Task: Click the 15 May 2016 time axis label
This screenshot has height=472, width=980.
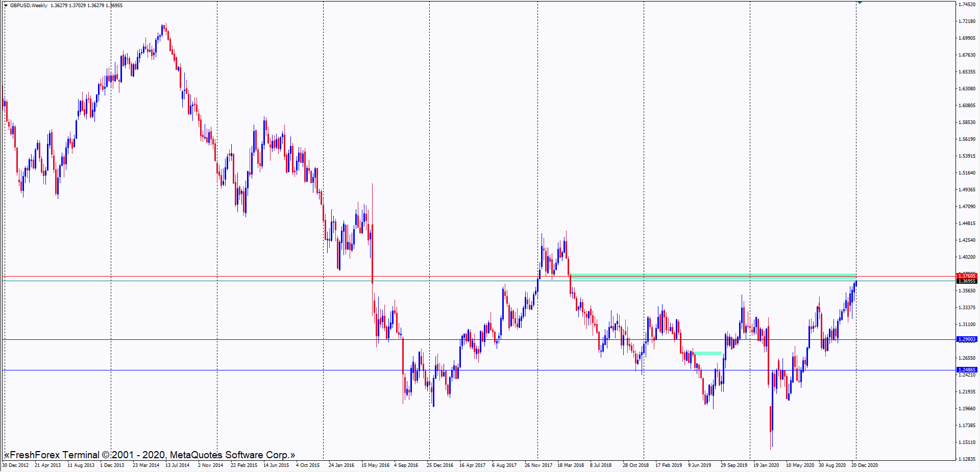Action: (x=375, y=465)
